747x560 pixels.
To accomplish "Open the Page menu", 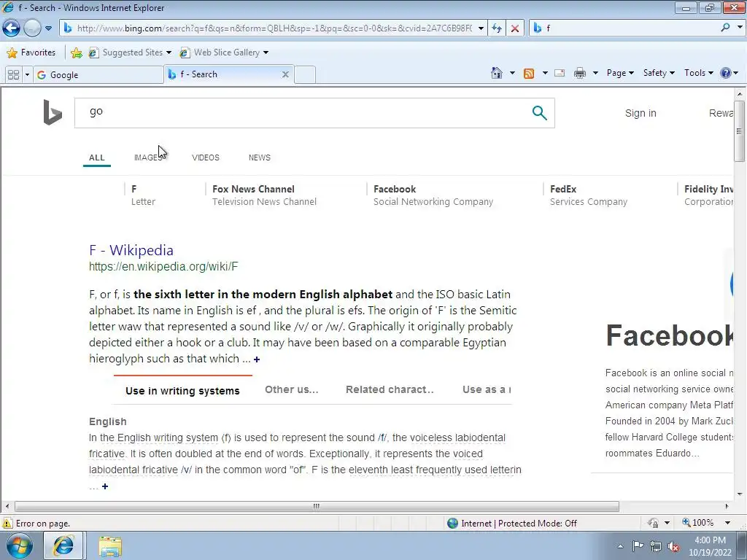I will click(x=620, y=73).
